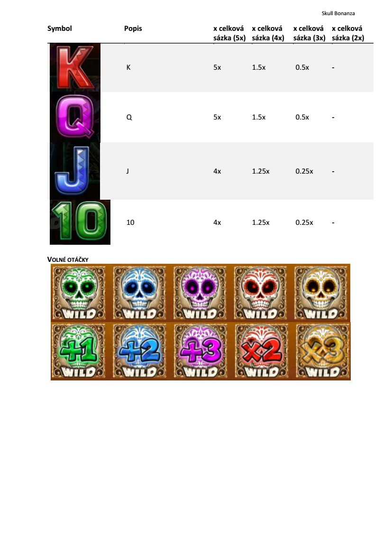Screen dimensions: 392x555
Task: Click the Volné otáčky heading
Action: click(68, 259)
